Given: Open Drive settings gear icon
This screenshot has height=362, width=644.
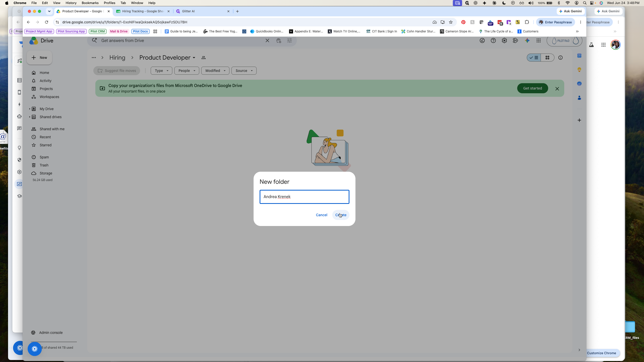Looking at the screenshot, I should click(x=504, y=40).
